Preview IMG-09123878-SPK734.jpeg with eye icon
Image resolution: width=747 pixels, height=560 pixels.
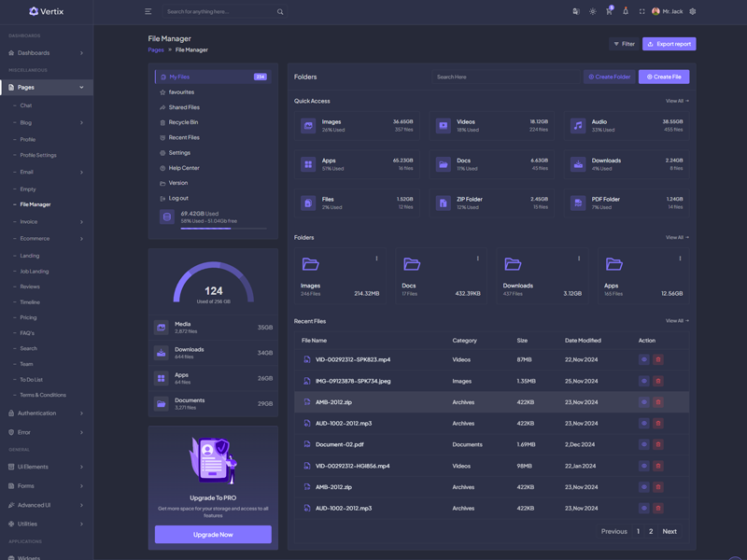tap(643, 381)
